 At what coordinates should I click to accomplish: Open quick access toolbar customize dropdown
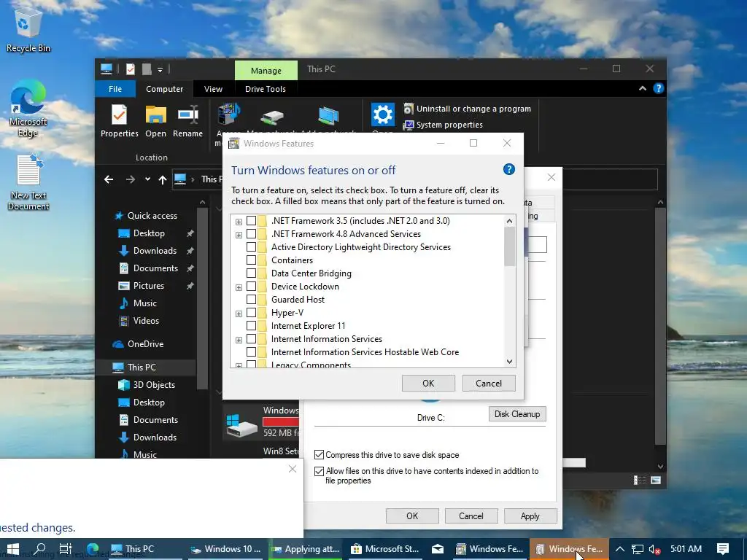click(x=160, y=70)
